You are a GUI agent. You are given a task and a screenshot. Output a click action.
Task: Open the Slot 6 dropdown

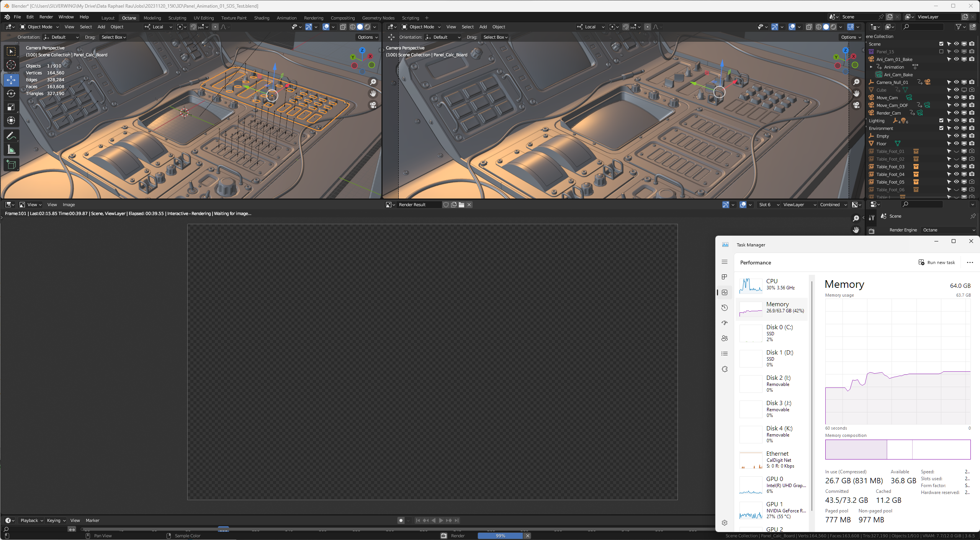[x=768, y=205]
